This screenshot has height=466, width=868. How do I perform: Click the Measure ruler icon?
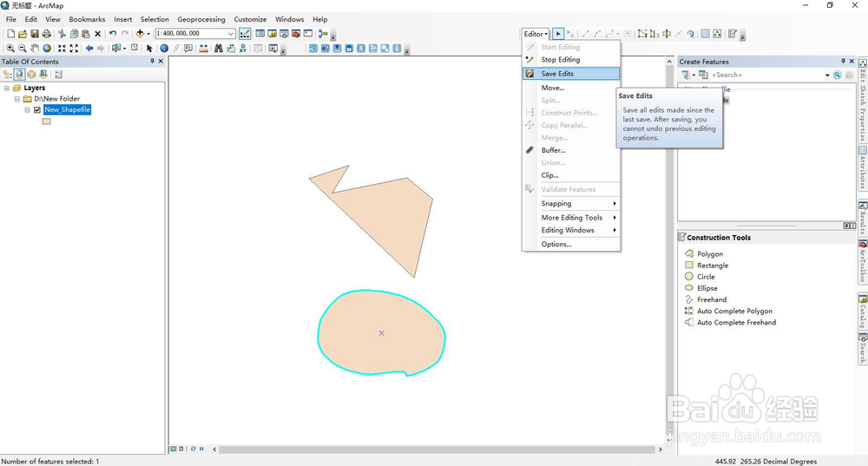[204, 49]
